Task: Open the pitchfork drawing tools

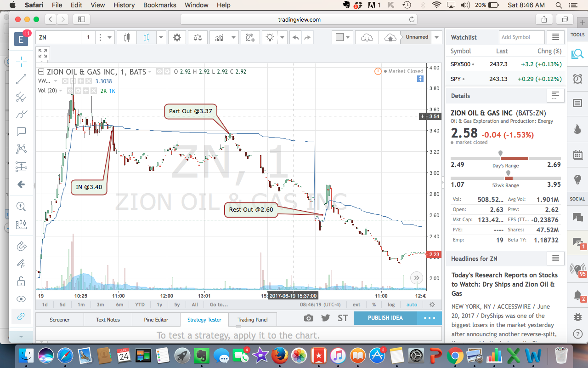Action: [21, 97]
